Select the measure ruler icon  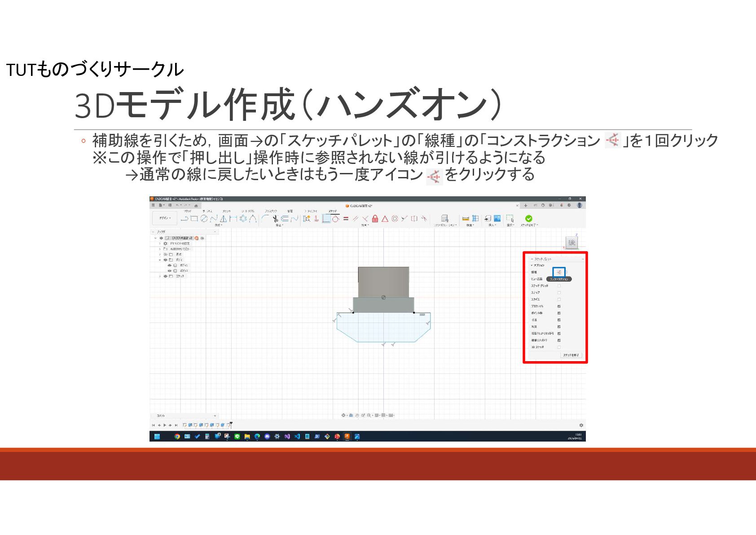pyautogui.click(x=466, y=219)
